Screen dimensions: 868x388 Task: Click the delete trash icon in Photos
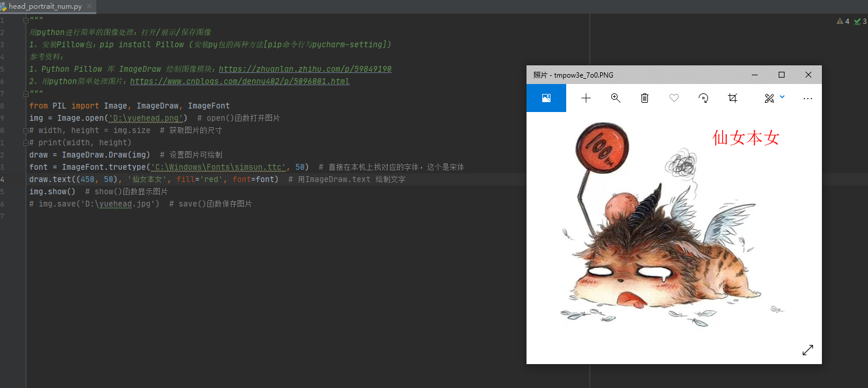pos(644,98)
